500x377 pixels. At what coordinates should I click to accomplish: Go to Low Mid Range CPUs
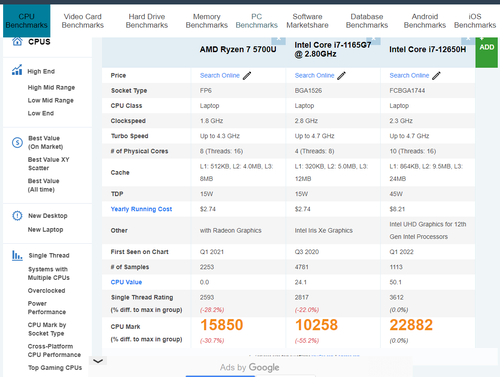click(51, 100)
